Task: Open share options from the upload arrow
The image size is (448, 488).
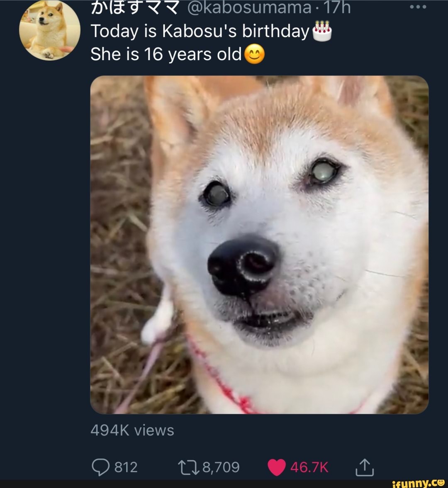Action: pyautogui.click(x=365, y=467)
